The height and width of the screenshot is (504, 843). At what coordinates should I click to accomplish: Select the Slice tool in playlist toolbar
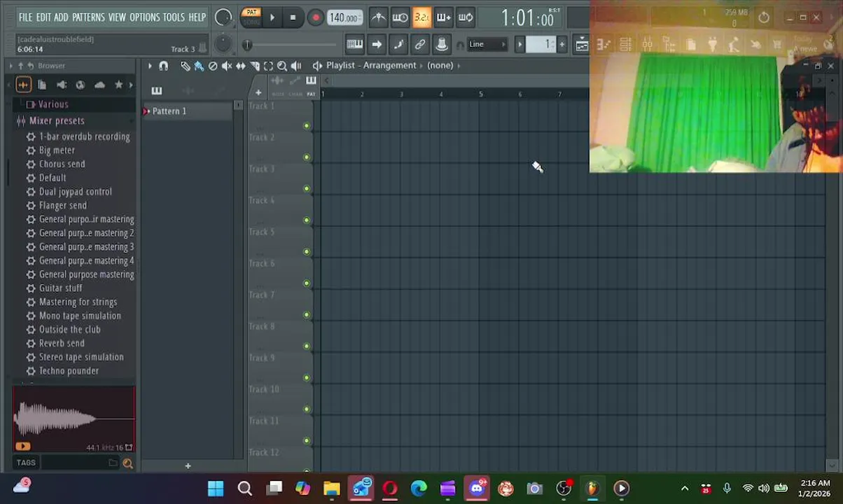tap(255, 66)
